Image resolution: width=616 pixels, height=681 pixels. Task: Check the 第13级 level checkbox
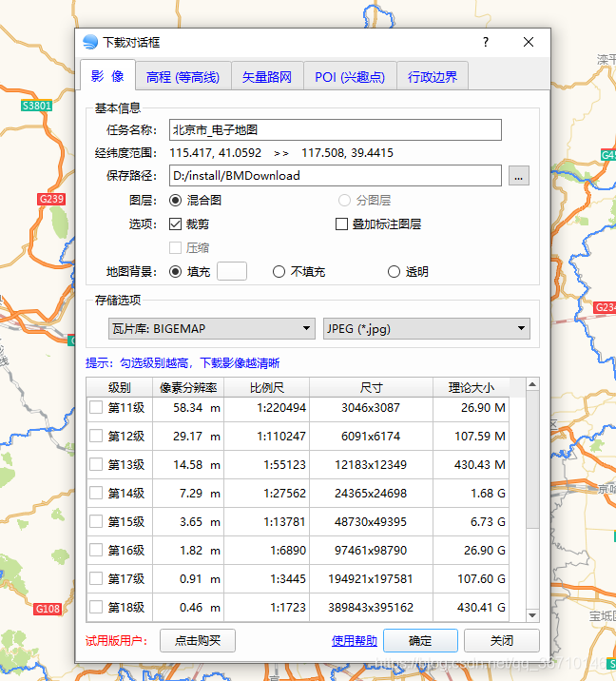pyautogui.click(x=96, y=464)
